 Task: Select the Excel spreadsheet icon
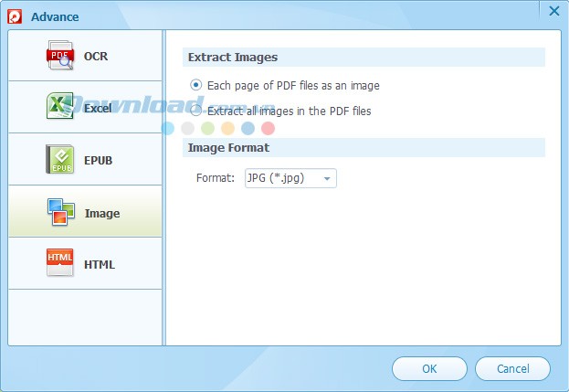tap(60, 106)
